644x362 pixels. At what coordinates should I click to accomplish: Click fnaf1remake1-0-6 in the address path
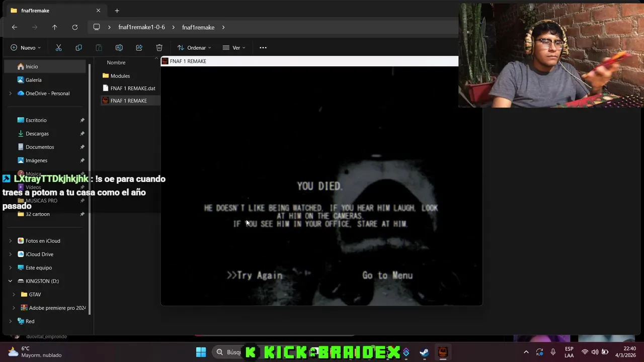(141, 27)
